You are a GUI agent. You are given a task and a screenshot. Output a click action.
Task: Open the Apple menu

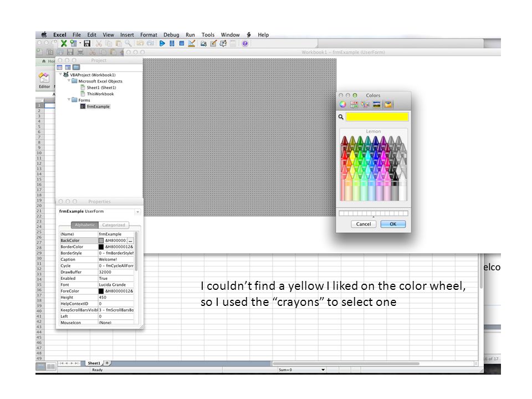(x=44, y=34)
